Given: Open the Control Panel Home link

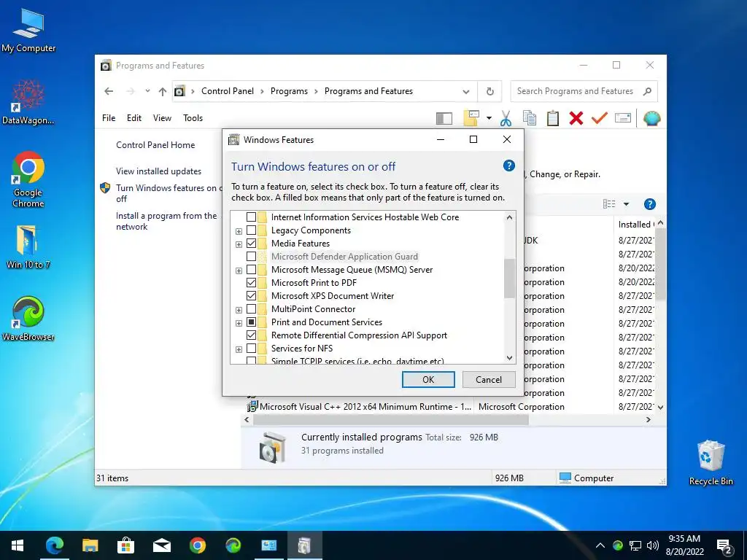Looking at the screenshot, I should (x=155, y=145).
